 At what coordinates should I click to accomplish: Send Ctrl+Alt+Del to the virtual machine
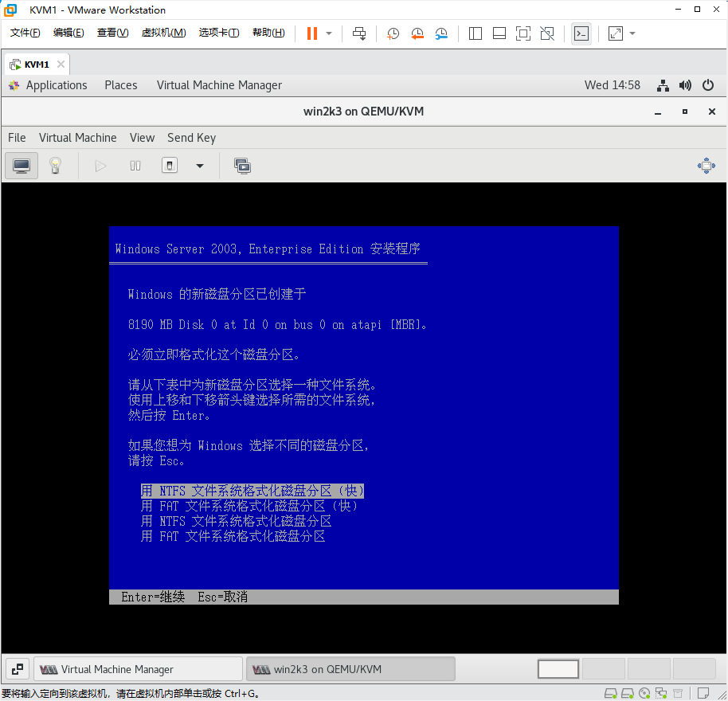(359, 33)
